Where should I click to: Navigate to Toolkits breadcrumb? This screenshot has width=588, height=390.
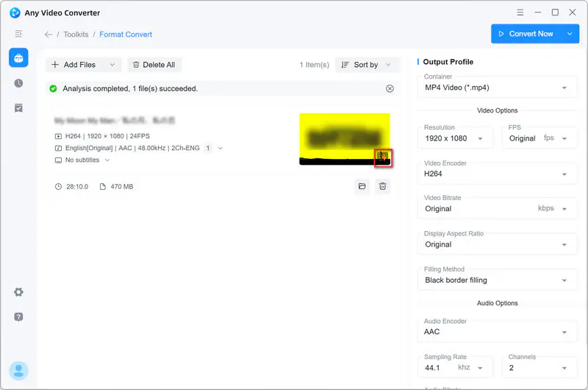pos(76,35)
